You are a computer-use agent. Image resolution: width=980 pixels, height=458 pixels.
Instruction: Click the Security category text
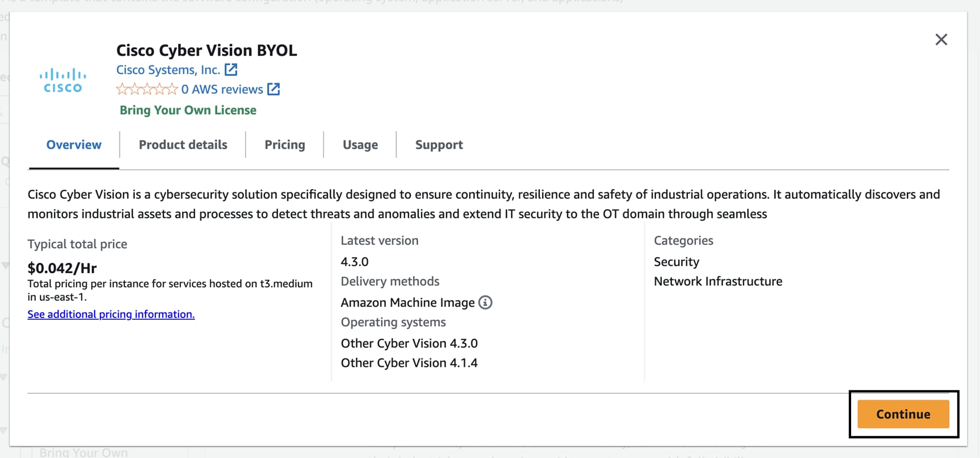point(676,262)
